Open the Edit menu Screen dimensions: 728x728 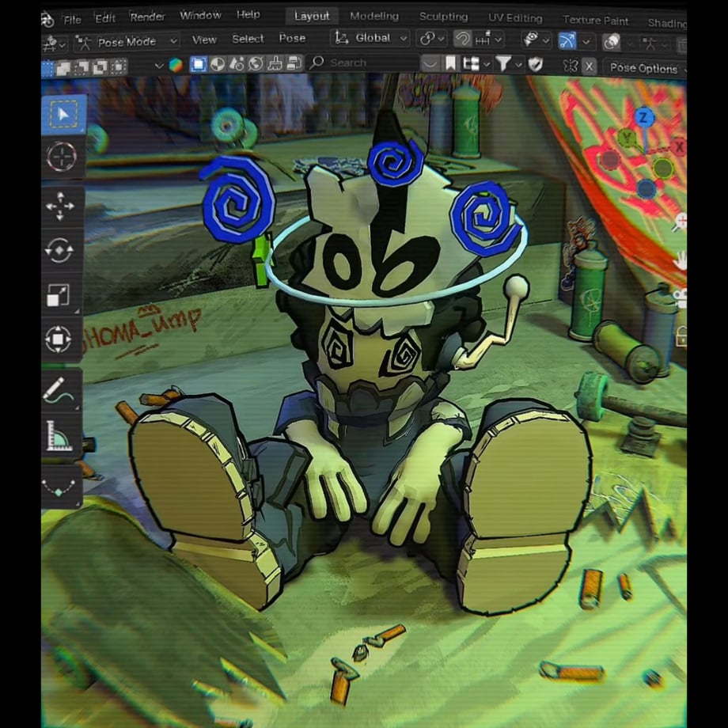coord(105,18)
